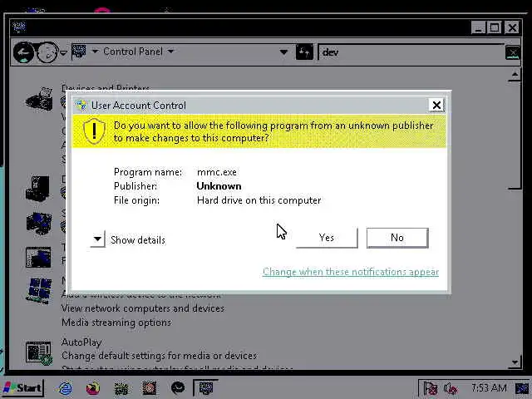Click the UAC warning shield icon
The width and height of the screenshot is (532, 399).
[94, 131]
